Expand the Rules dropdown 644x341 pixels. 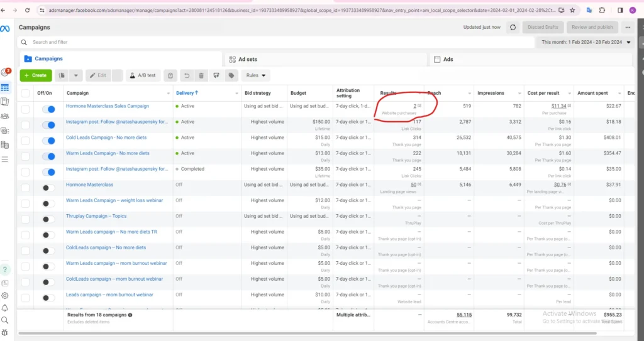point(256,75)
